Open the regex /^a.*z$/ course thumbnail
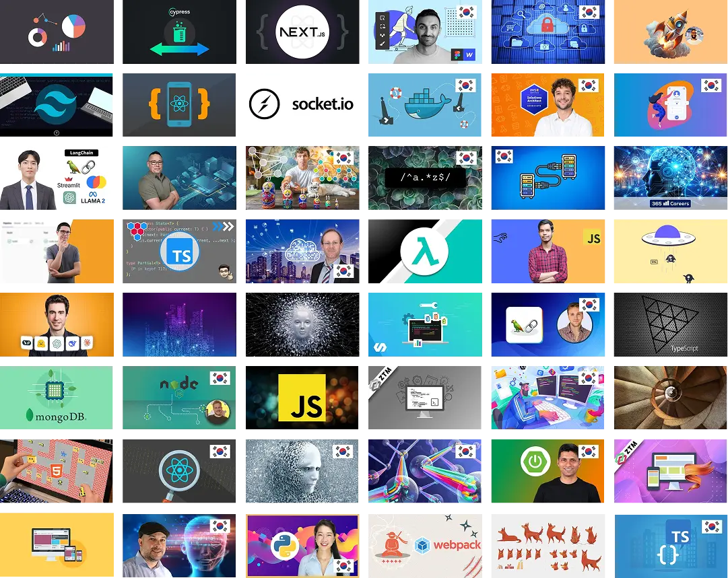 [425, 178]
